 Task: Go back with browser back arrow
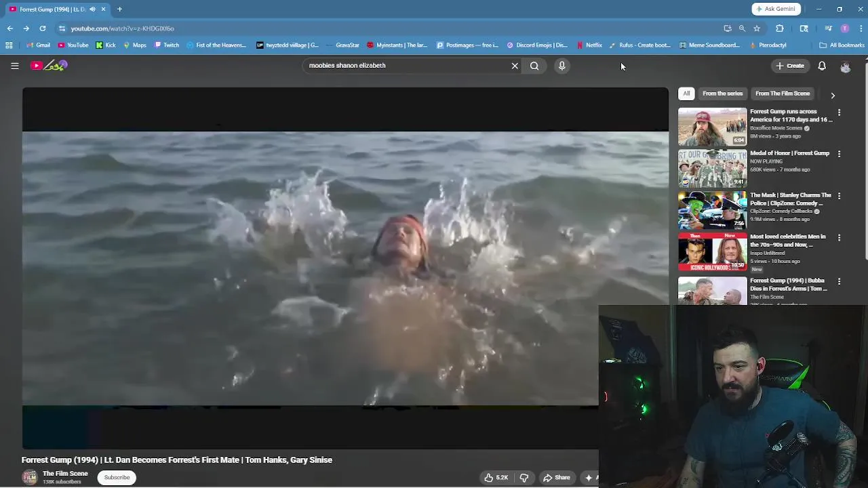click(x=10, y=28)
